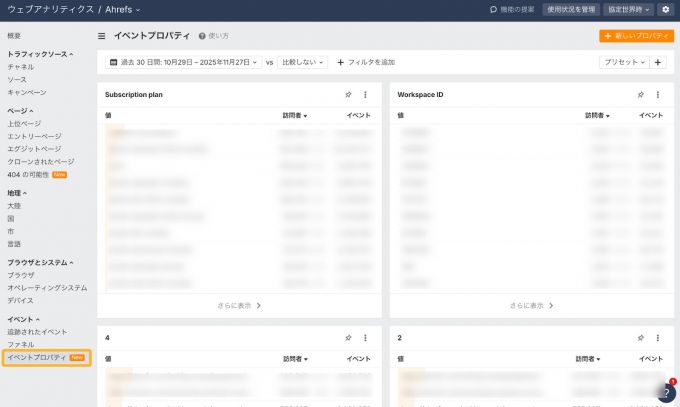The image size is (680, 407).
Task: Open the settings gear icon
Action: pos(666,9)
